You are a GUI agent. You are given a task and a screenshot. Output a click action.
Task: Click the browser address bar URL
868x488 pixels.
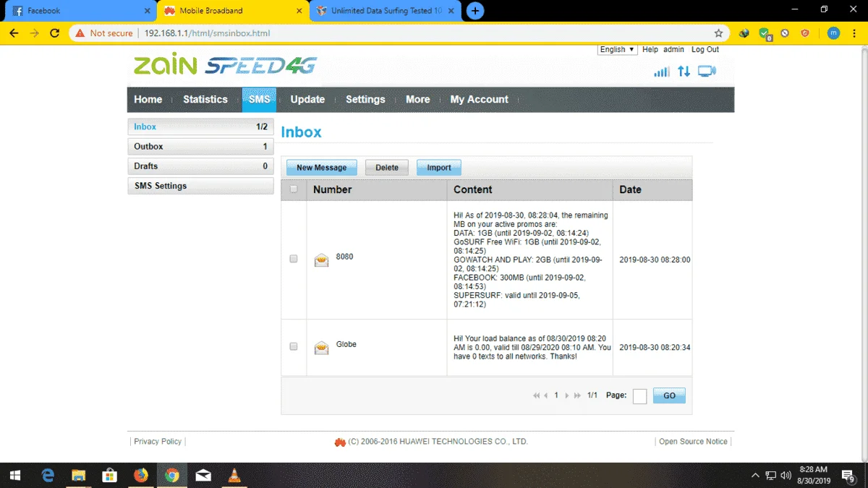click(208, 33)
